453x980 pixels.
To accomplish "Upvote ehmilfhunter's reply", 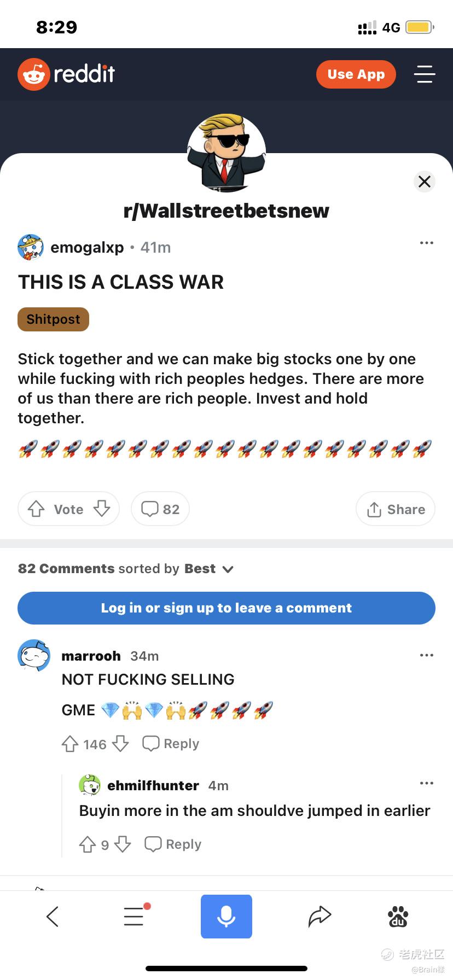I will 88,844.
